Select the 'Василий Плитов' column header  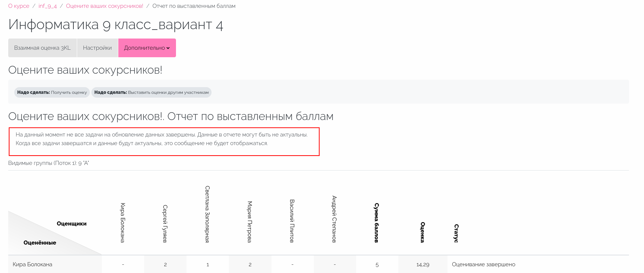(292, 221)
